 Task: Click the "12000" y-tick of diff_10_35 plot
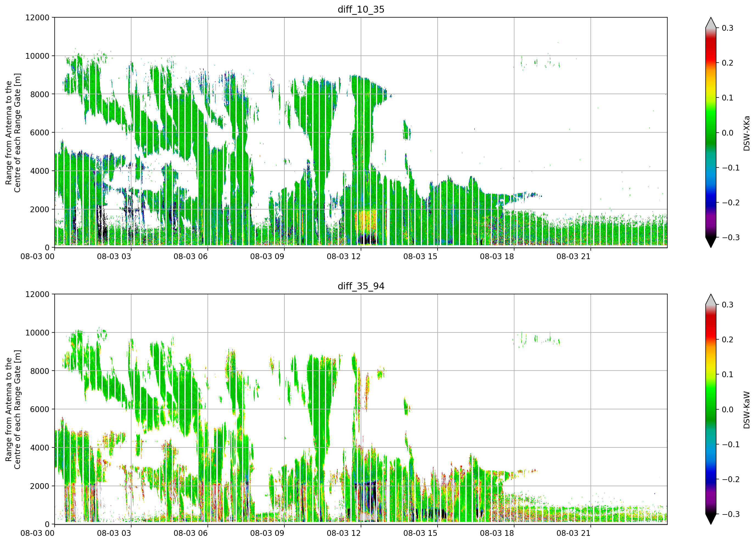[x=37, y=18]
